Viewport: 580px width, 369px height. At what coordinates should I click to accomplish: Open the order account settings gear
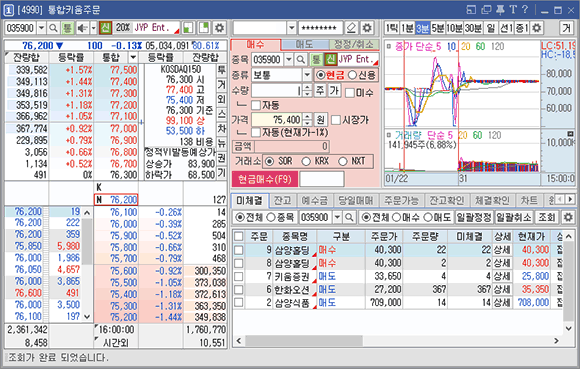367,28
